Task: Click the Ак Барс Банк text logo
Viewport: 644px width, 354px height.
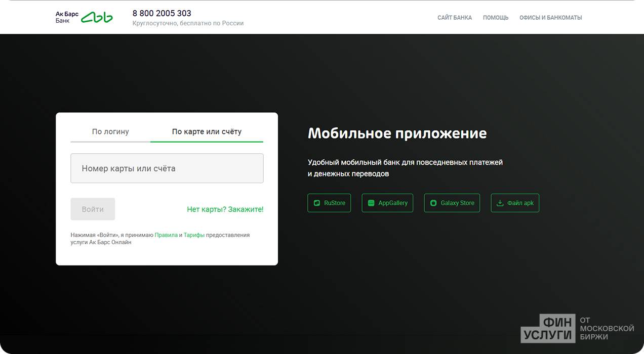Action: (x=67, y=17)
